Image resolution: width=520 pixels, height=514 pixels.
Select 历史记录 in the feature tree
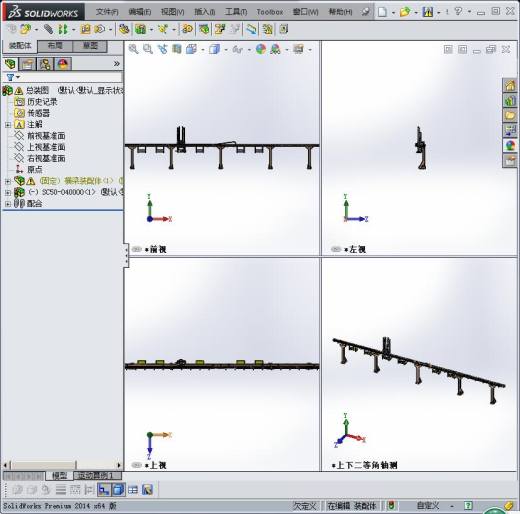click(x=42, y=102)
